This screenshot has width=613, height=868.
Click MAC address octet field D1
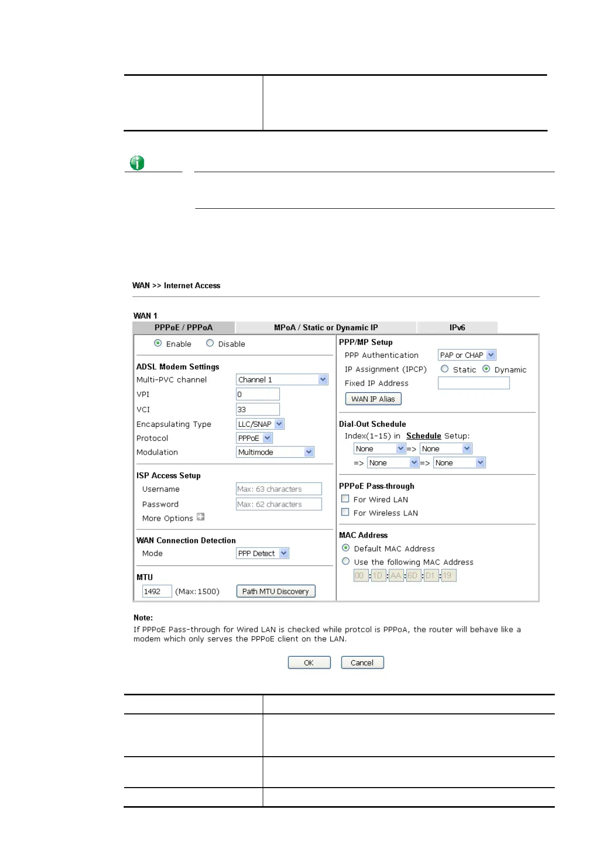(431, 576)
